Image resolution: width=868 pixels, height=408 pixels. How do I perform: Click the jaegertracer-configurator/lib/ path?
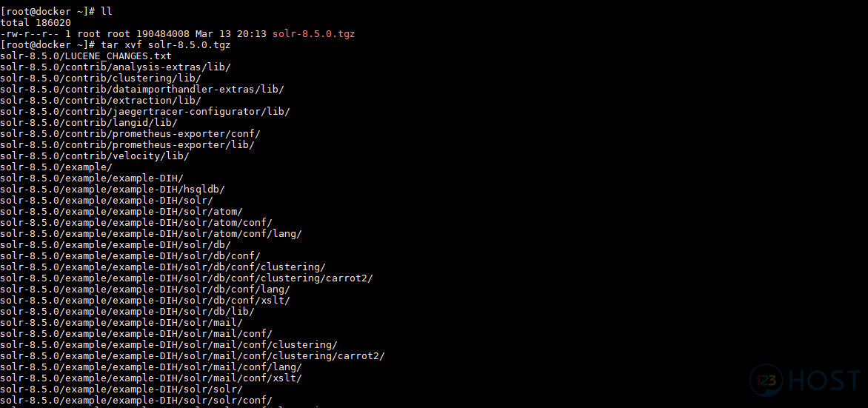click(x=145, y=111)
